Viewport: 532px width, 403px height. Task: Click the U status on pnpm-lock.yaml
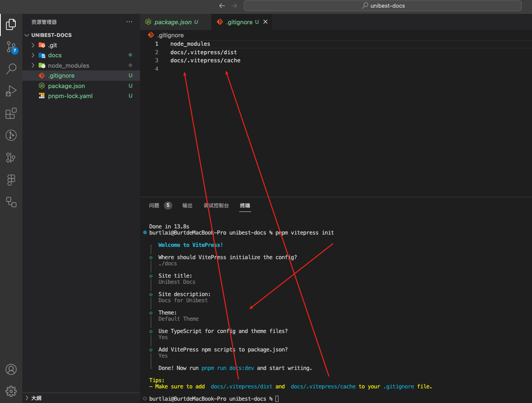tap(130, 96)
